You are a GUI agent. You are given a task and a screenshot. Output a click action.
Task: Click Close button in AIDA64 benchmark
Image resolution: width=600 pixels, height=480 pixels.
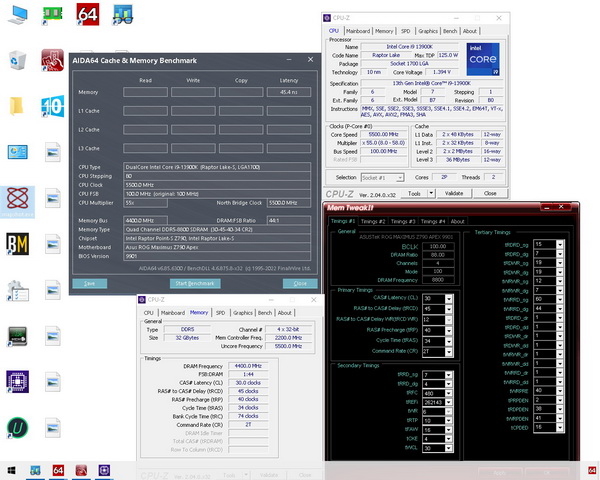click(x=300, y=283)
